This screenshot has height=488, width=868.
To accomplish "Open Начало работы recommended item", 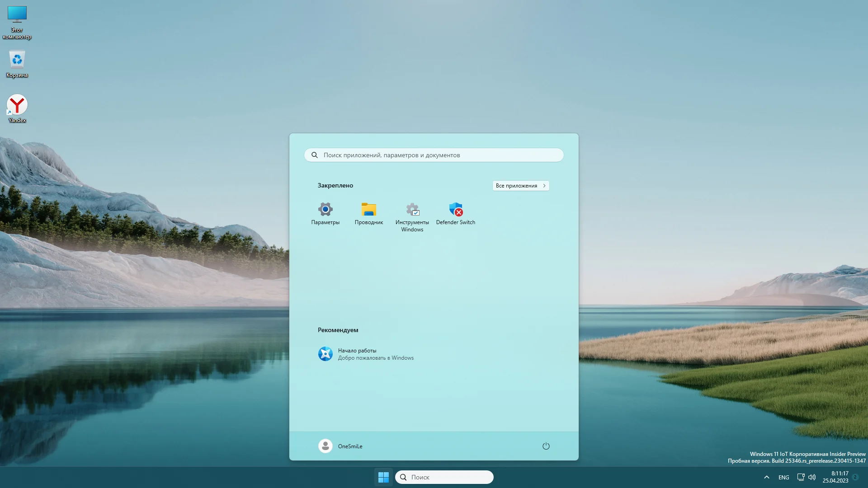I will 365,354.
